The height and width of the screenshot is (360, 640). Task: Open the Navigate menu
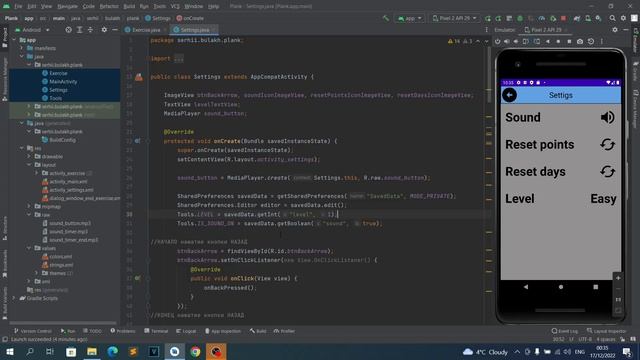click(67, 7)
